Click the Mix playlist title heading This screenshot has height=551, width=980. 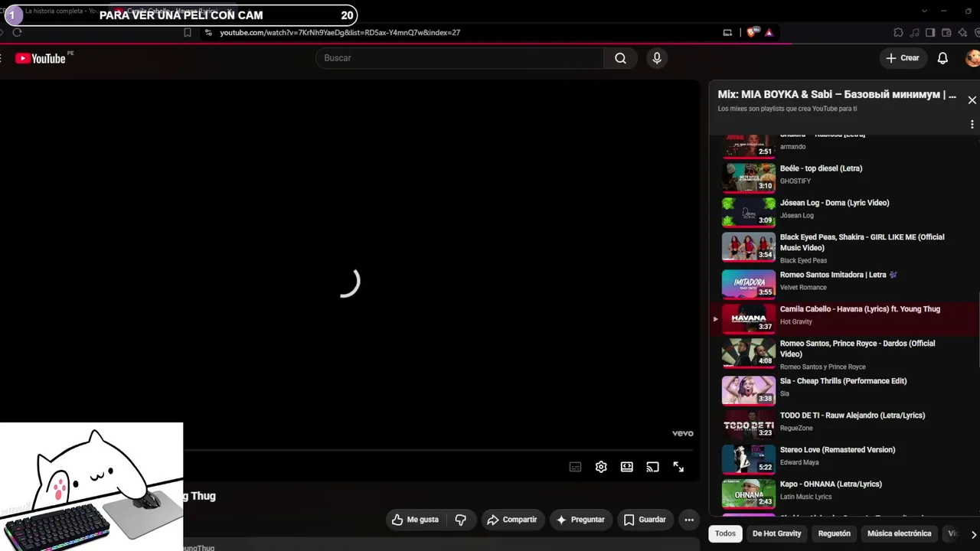pos(837,95)
